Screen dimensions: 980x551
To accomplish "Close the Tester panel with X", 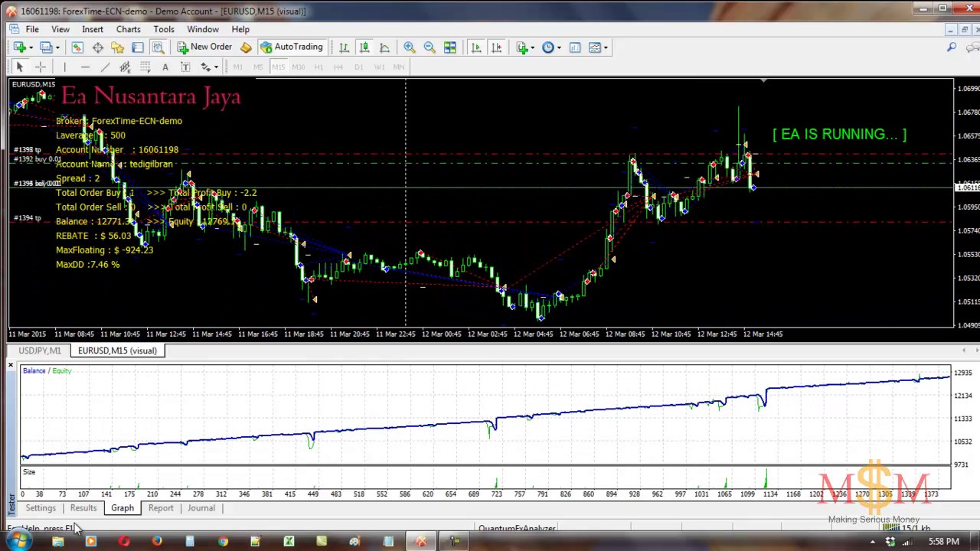I will pos(11,367).
